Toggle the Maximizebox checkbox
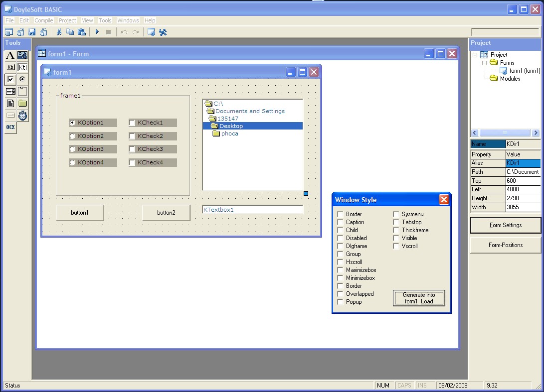544x392 pixels. (341, 270)
